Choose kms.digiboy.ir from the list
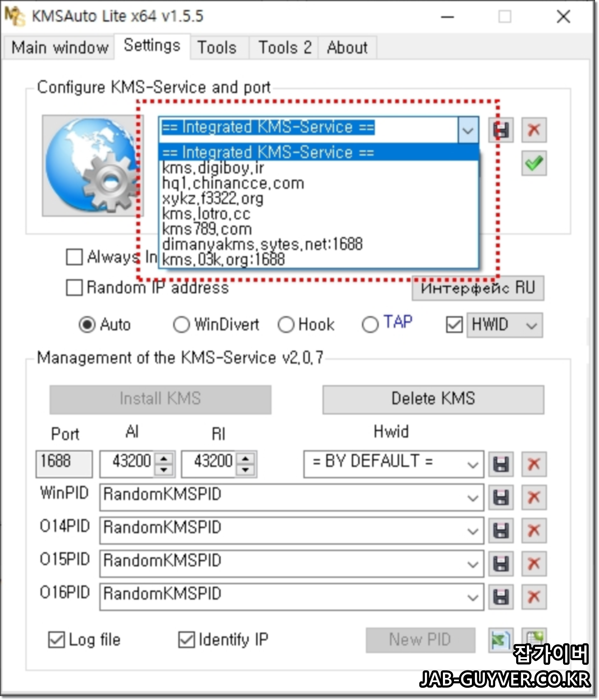Viewport: 599px width, 700px height. click(318, 167)
